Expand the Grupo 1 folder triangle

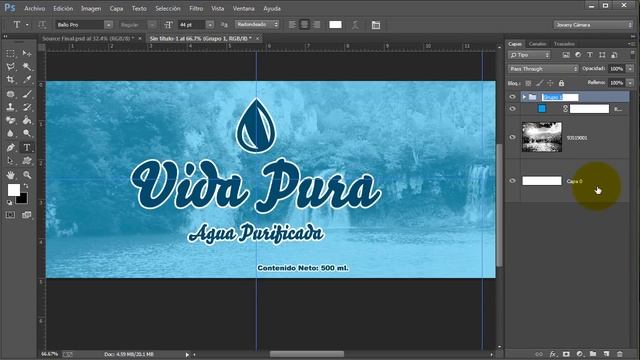524,97
